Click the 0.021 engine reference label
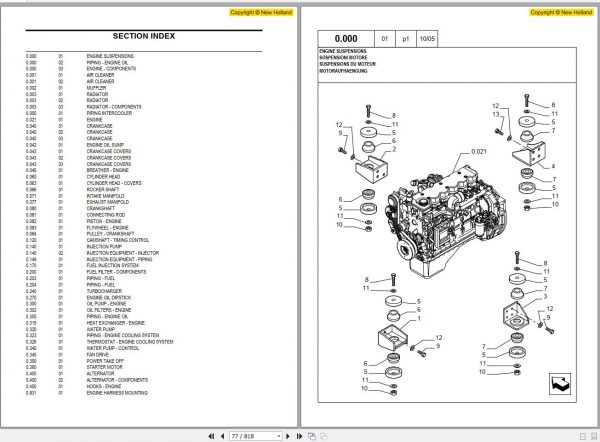600x442 pixels. click(479, 152)
